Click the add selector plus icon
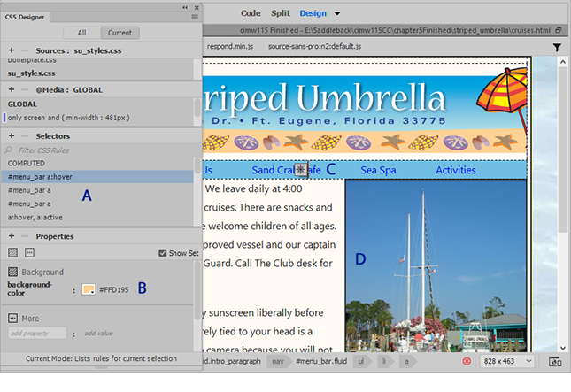The image size is (571, 392). pyautogui.click(x=11, y=135)
